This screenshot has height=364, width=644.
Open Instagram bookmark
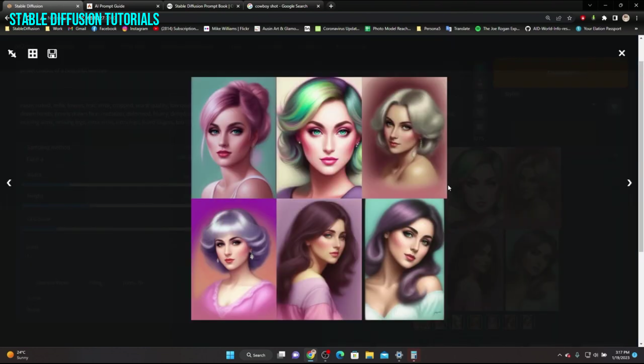pyautogui.click(x=135, y=28)
